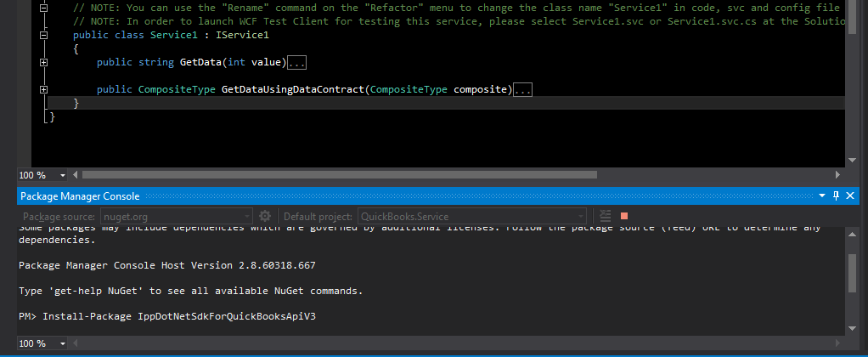868x357 pixels.
Task: Click the 'get-help NuGet' hint line
Action: [190, 291]
